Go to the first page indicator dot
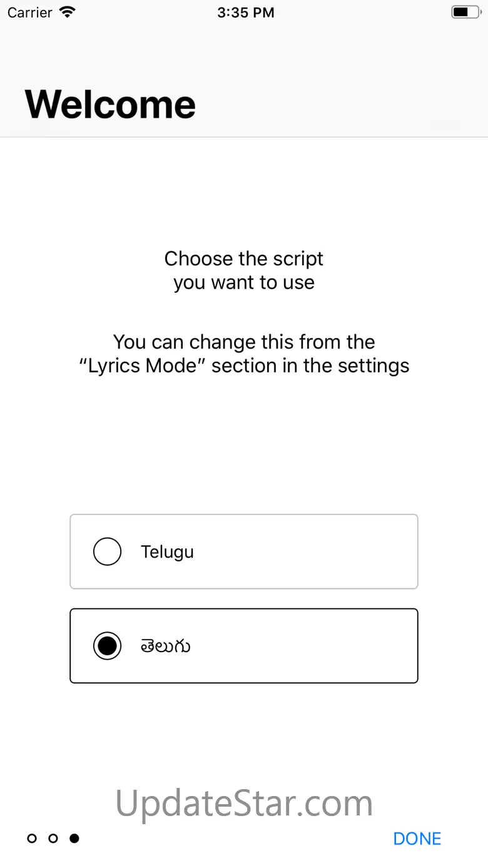Image resolution: width=488 pixels, height=868 pixels. click(32, 839)
